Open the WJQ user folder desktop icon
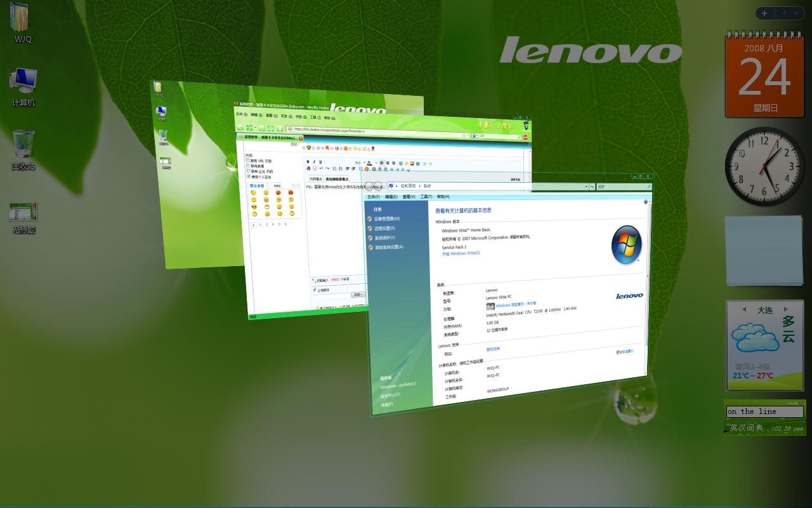 22,22
